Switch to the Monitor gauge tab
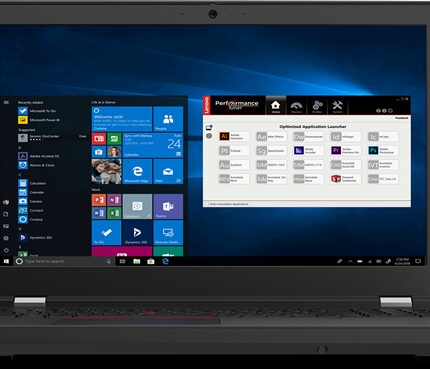430x369 pixels. click(x=296, y=106)
